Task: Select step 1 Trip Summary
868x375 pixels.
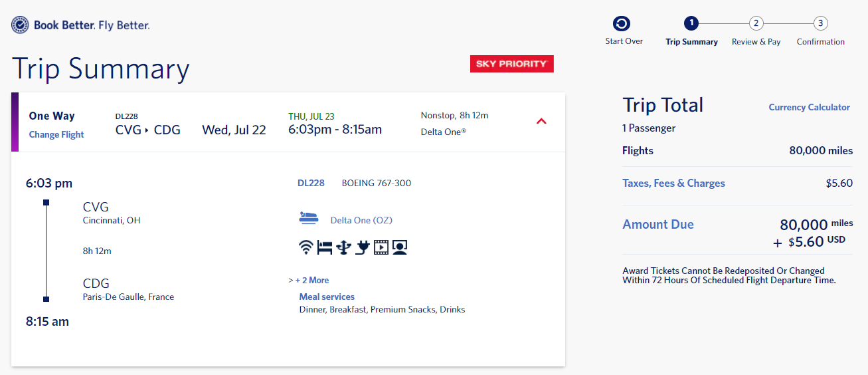Action: 691,24
